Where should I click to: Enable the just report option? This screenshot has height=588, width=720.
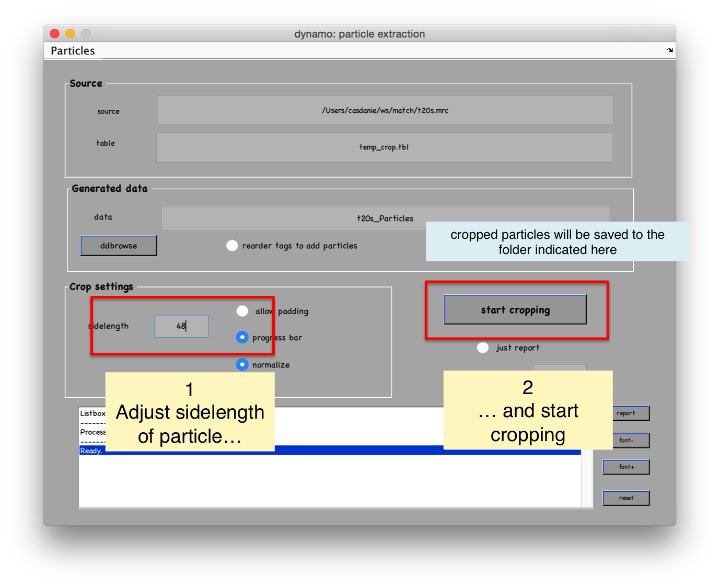tap(483, 348)
